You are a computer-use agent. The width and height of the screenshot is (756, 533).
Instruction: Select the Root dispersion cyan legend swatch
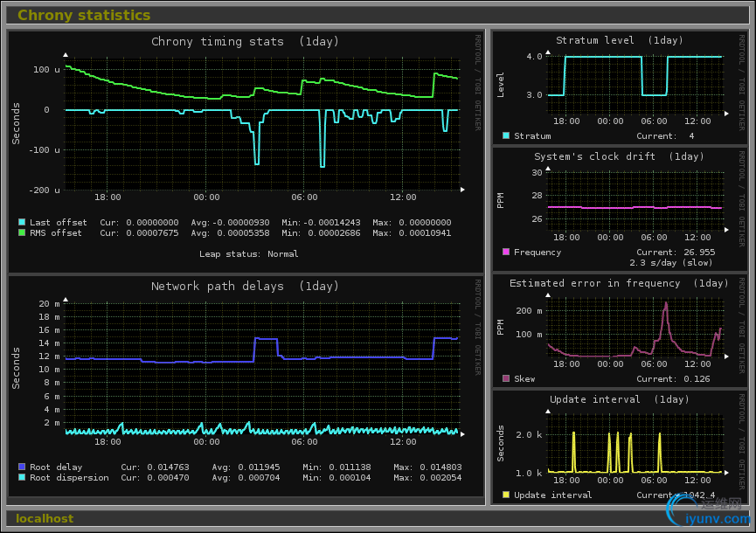point(22,478)
